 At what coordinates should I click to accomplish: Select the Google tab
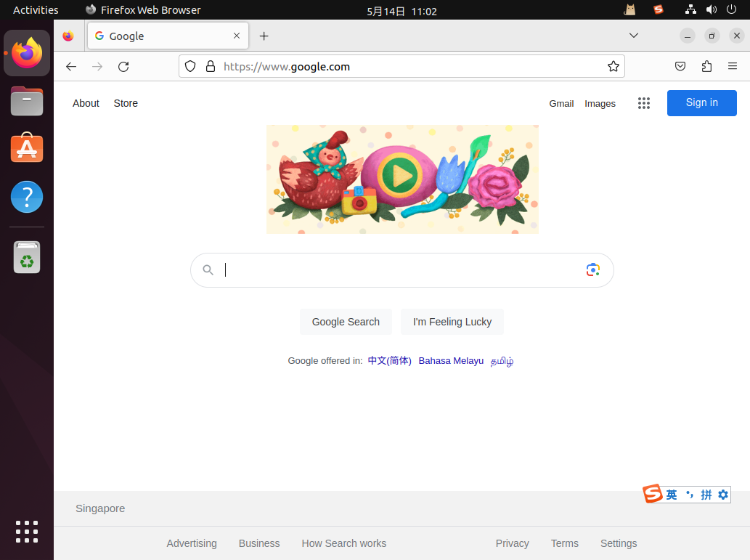click(168, 36)
